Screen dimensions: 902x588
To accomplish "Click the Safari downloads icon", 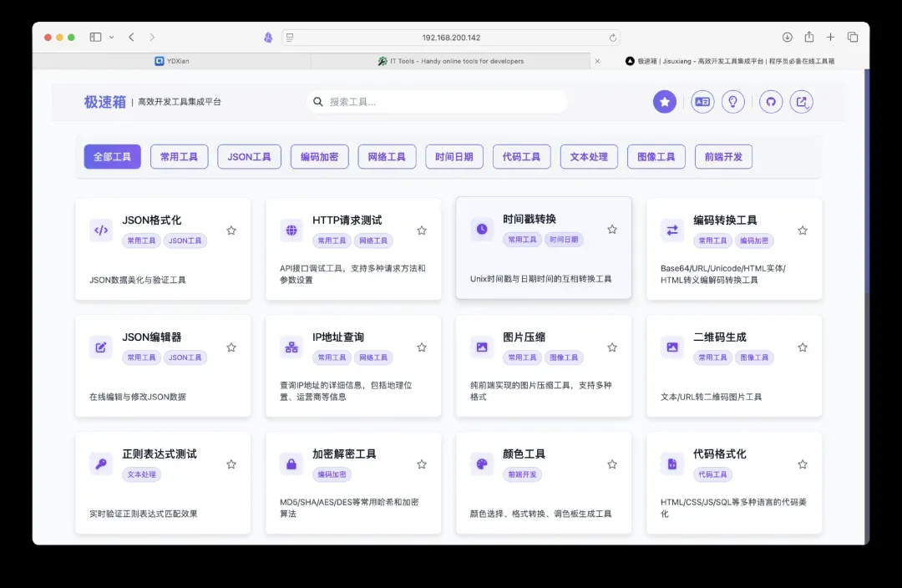I will click(x=787, y=38).
